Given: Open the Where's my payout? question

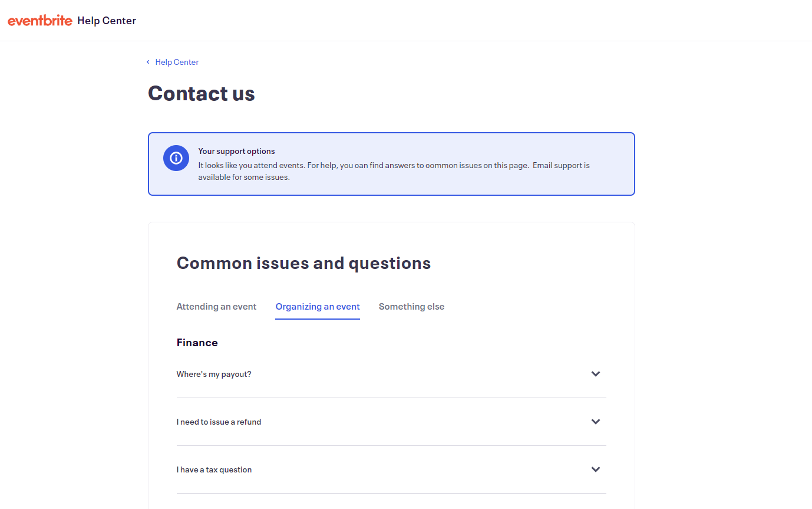Looking at the screenshot, I should coord(214,374).
